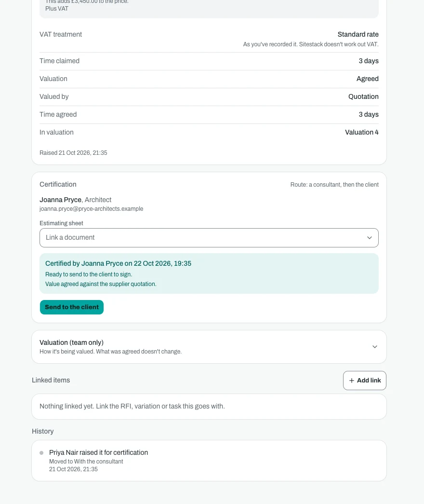Click the Nothing linked yet message

point(132,406)
